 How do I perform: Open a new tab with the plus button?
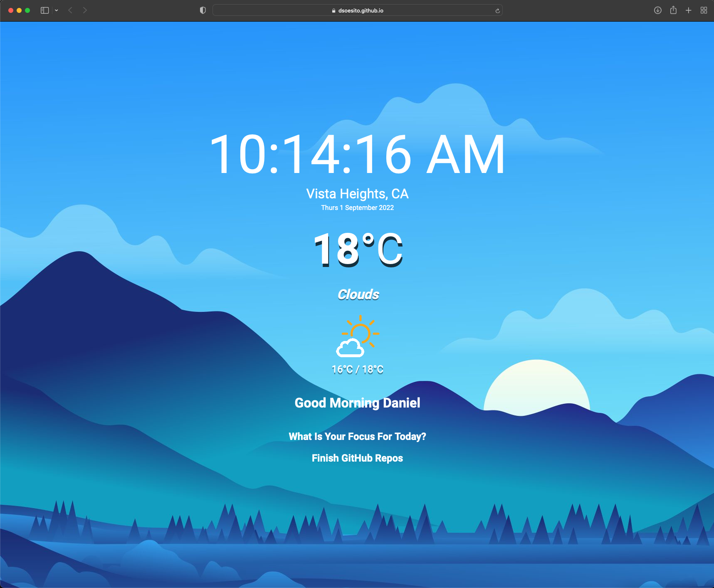[x=689, y=10]
